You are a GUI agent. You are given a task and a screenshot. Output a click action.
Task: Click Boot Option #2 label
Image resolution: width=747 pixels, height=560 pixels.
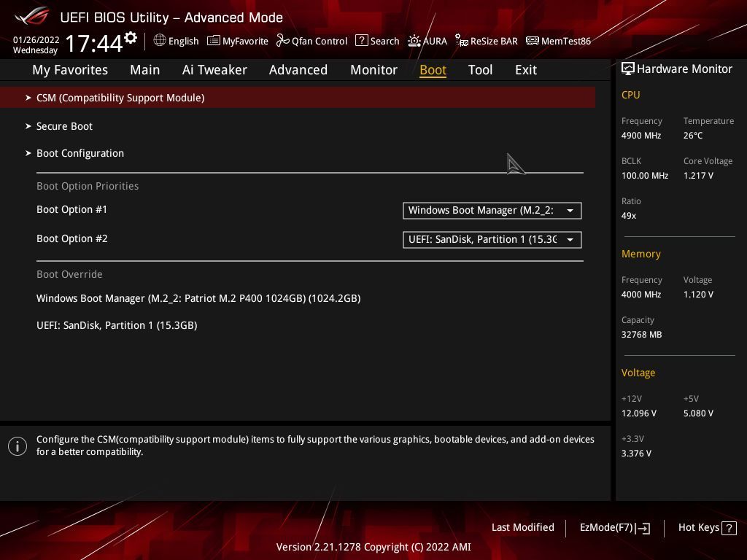(72, 238)
